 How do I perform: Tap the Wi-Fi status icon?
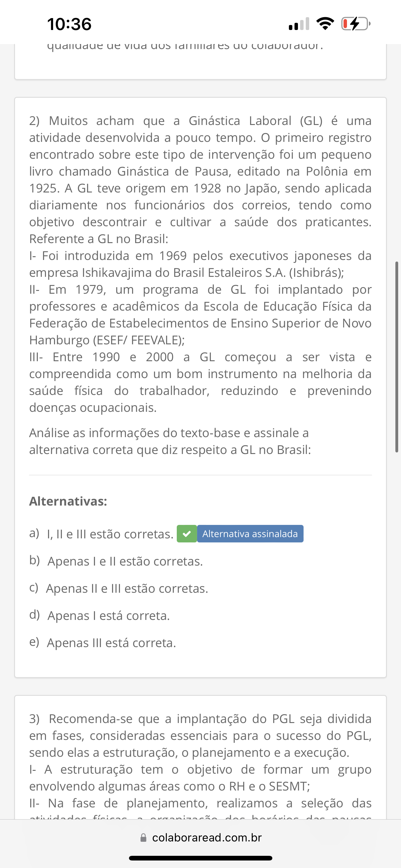tap(325, 24)
